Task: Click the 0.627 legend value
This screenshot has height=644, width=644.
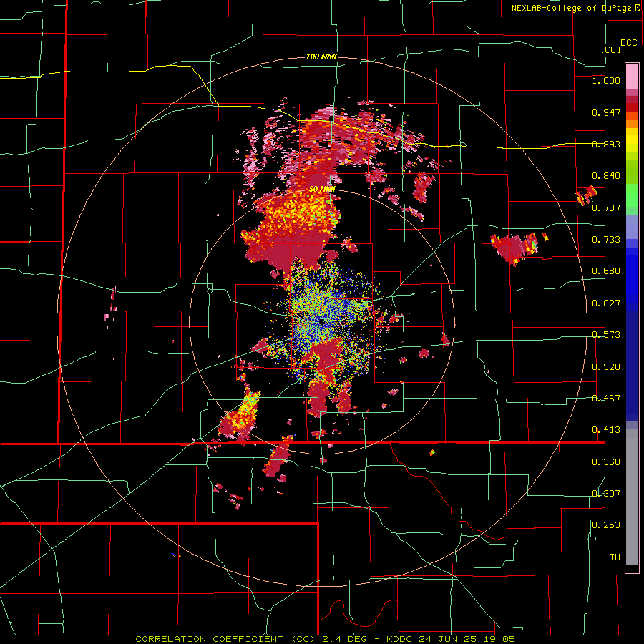Action: coord(606,303)
